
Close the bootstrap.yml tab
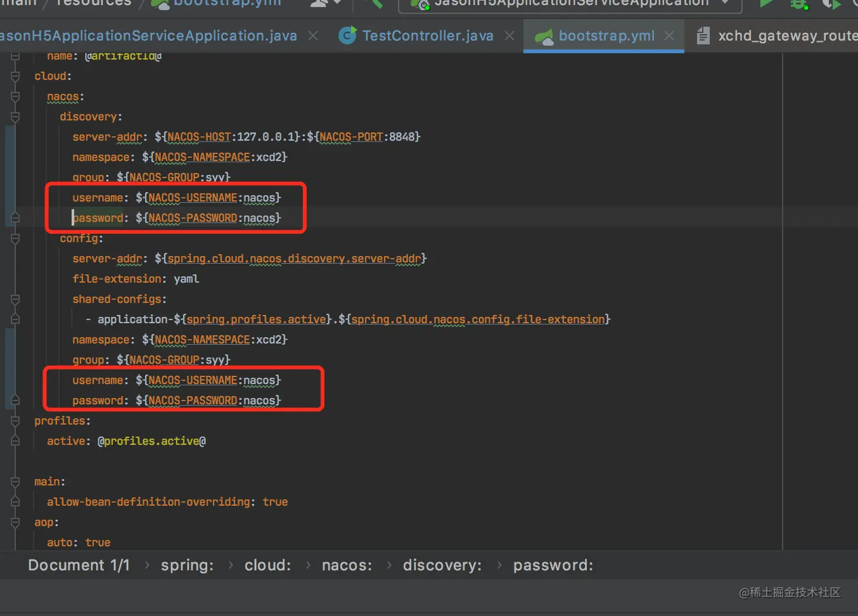pyautogui.click(x=669, y=36)
